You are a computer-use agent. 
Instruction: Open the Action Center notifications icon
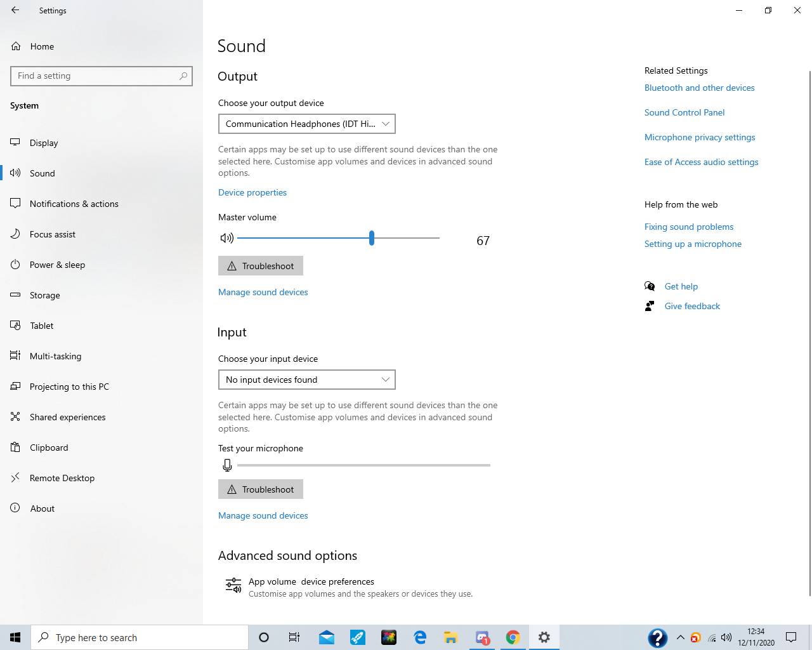pos(791,637)
